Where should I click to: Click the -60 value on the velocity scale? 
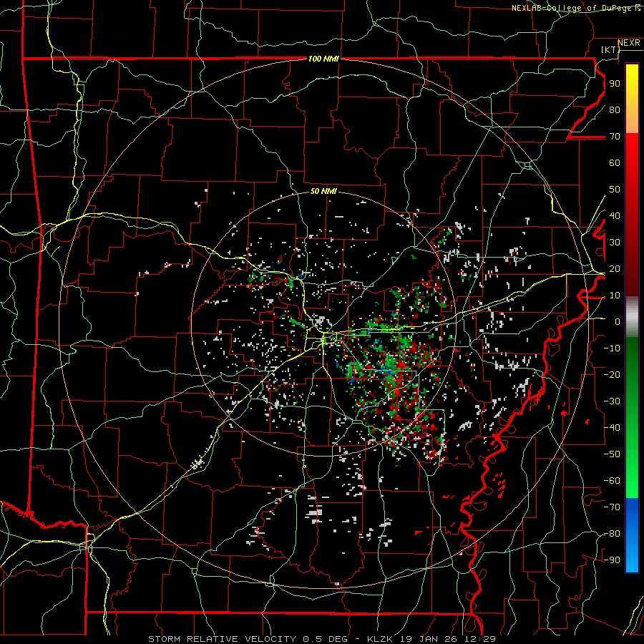[612, 481]
